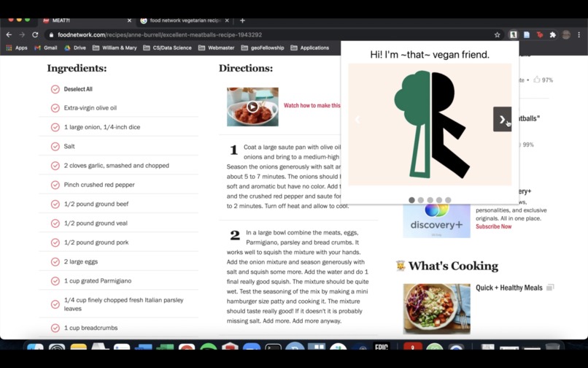Close the MEAT?! tab

(x=129, y=20)
